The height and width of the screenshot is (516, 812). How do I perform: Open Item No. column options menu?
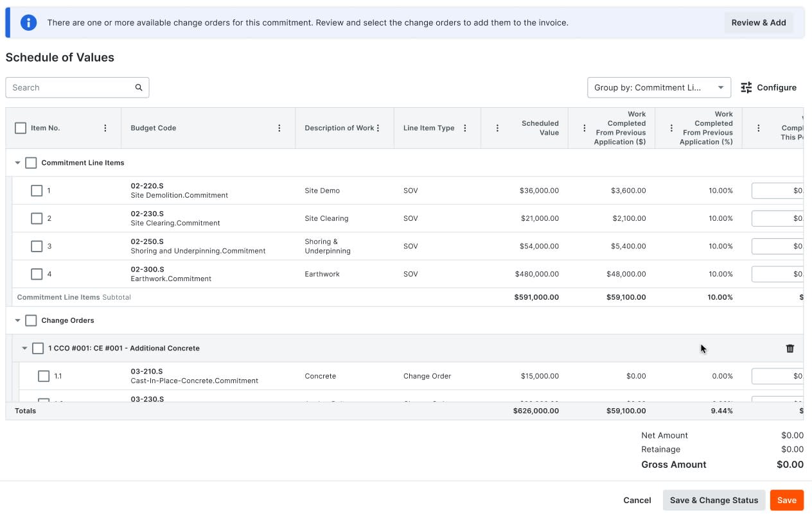105,128
